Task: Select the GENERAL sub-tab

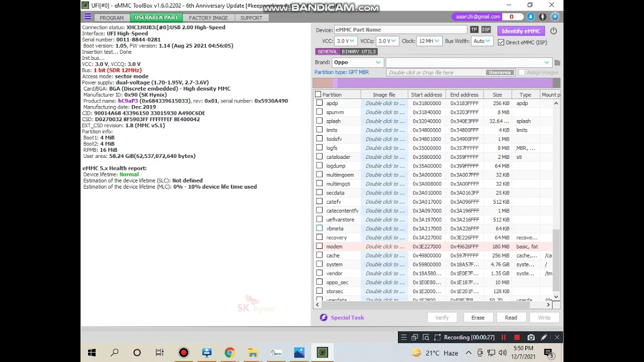Action: (x=328, y=51)
